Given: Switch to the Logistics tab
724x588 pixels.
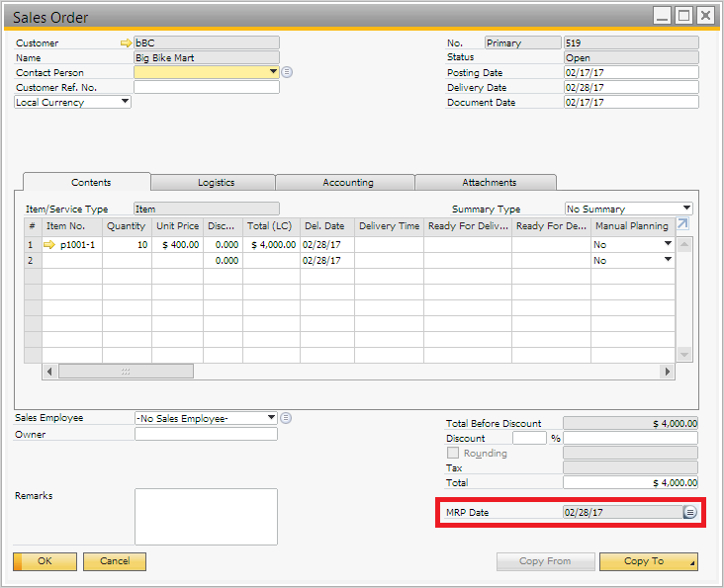Looking at the screenshot, I should click(x=213, y=182).
